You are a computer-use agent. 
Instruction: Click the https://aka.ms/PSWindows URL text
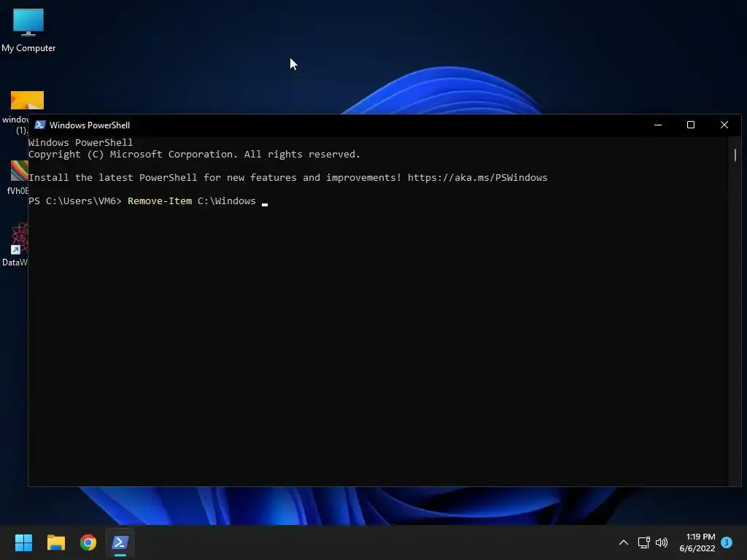click(477, 178)
